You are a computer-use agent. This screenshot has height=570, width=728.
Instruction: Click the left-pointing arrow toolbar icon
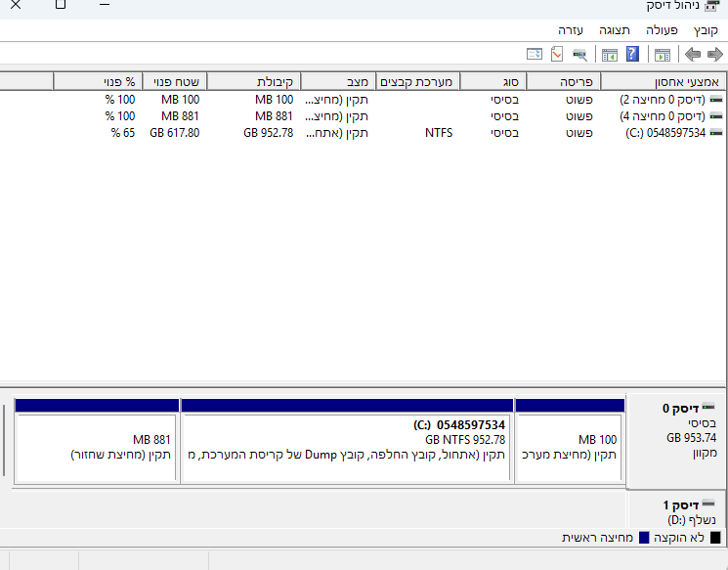coord(693,55)
